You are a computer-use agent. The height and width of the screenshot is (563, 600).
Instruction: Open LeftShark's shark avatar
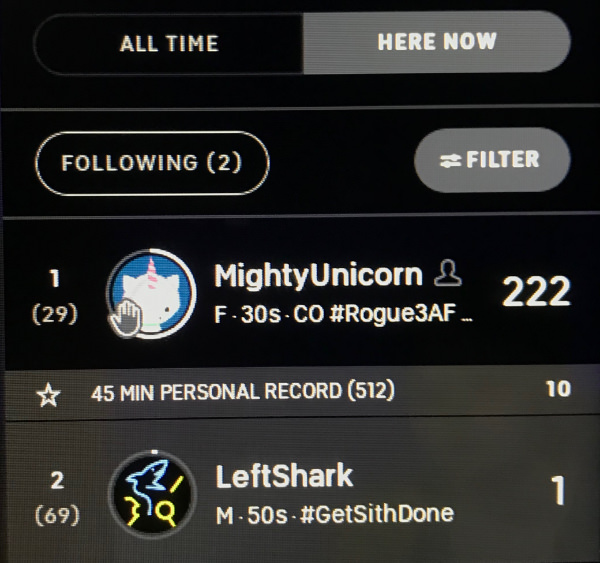152,494
